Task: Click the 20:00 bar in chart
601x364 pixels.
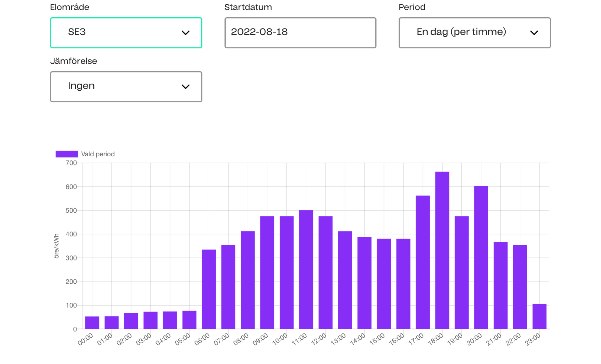Action: 481,257
